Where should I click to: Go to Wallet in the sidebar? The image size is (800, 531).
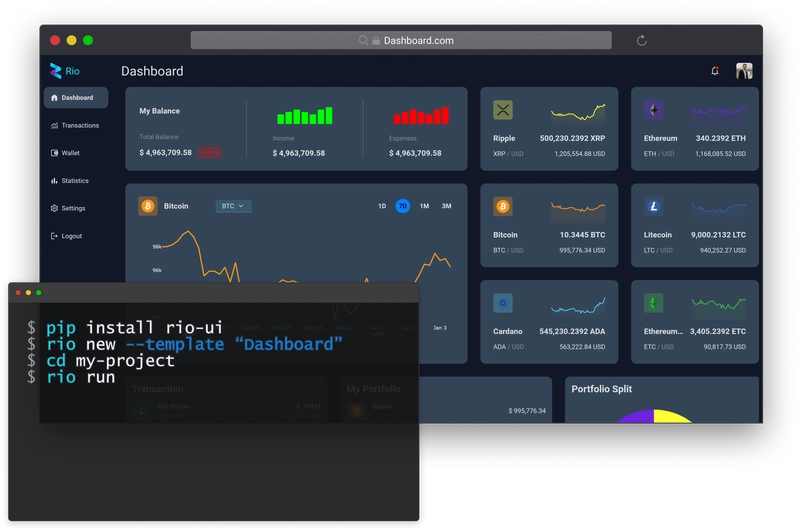(x=65, y=153)
